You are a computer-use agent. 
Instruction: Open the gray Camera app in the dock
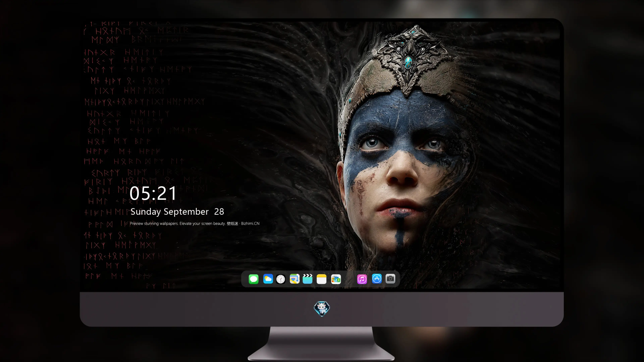390,279
